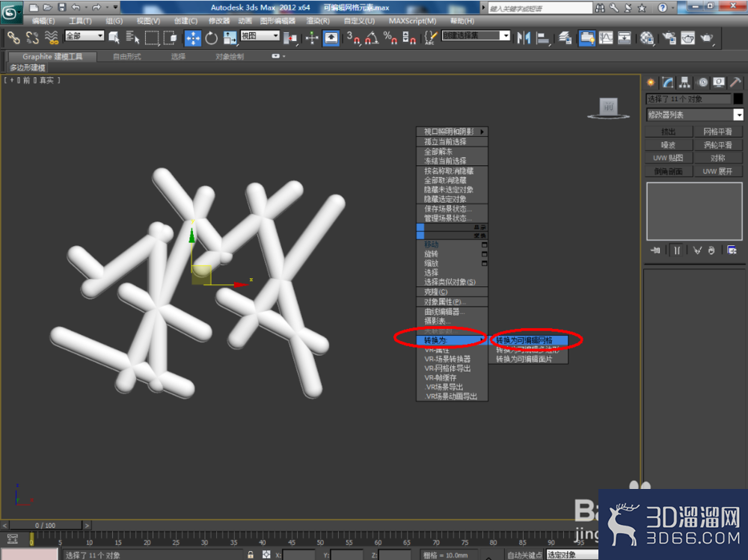Activate the Select and Rotate tool
The height and width of the screenshot is (560, 748).
[x=212, y=37]
